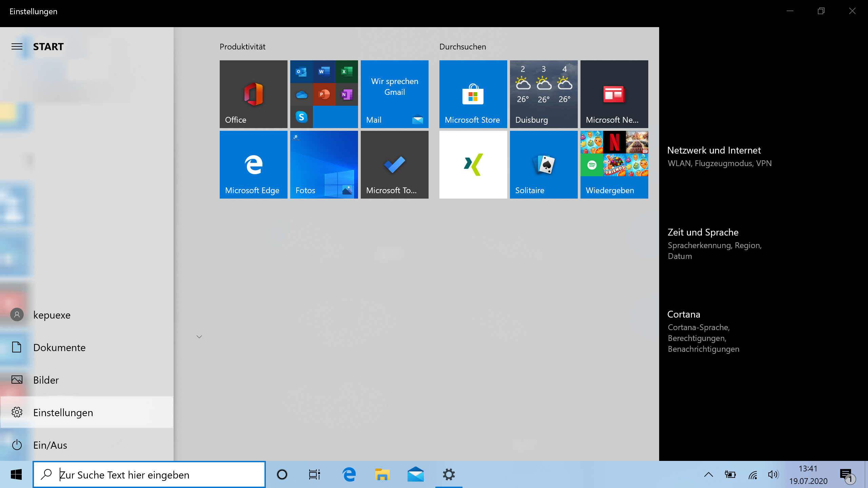
Task: Launch Excel from the Office apps tile
Action: [347, 72]
